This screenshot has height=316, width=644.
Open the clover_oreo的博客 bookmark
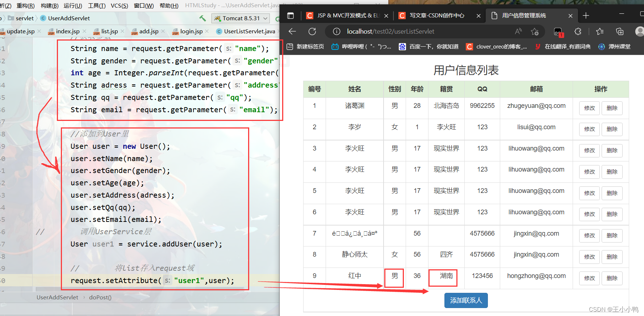(x=497, y=47)
